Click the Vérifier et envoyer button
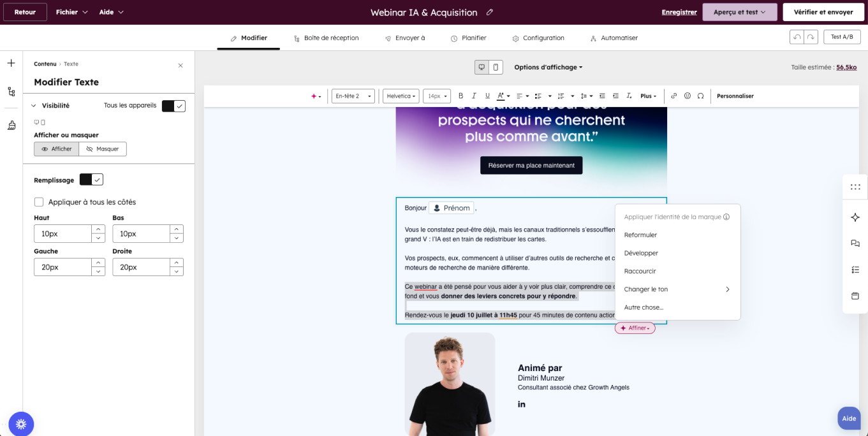The height and width of the screenshot is (436, 868). tap(823, 11)
